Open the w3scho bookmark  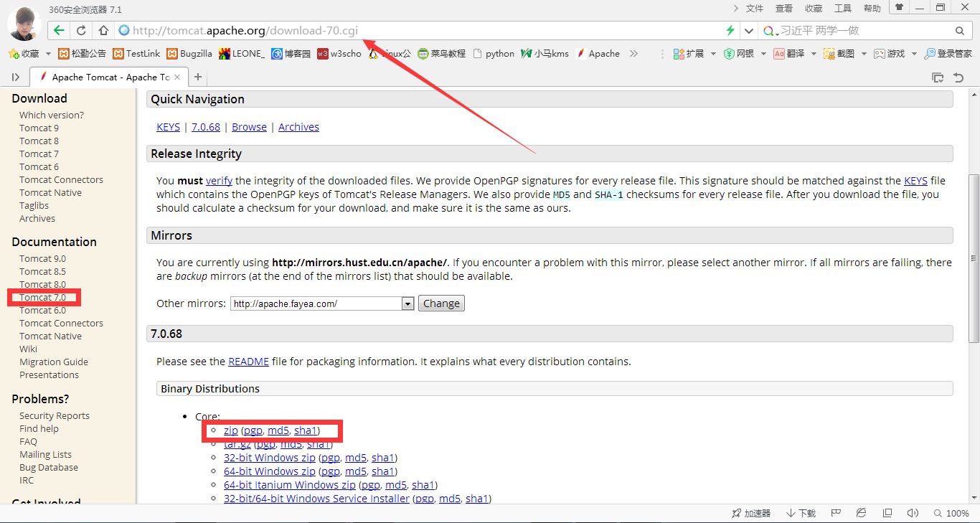pyautogui.click(x=339, y=54)
